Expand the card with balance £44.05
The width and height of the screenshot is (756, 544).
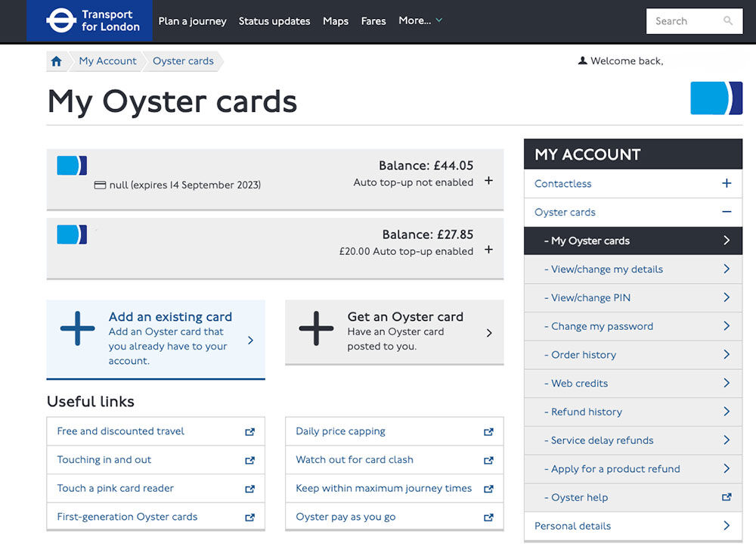click(x=488, y=180)
